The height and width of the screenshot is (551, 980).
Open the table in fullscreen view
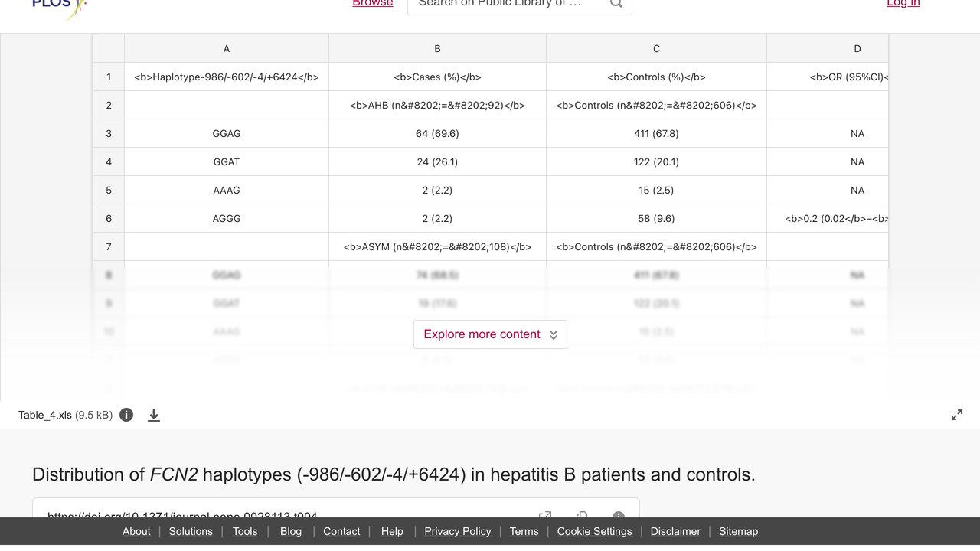pos(957,415)
